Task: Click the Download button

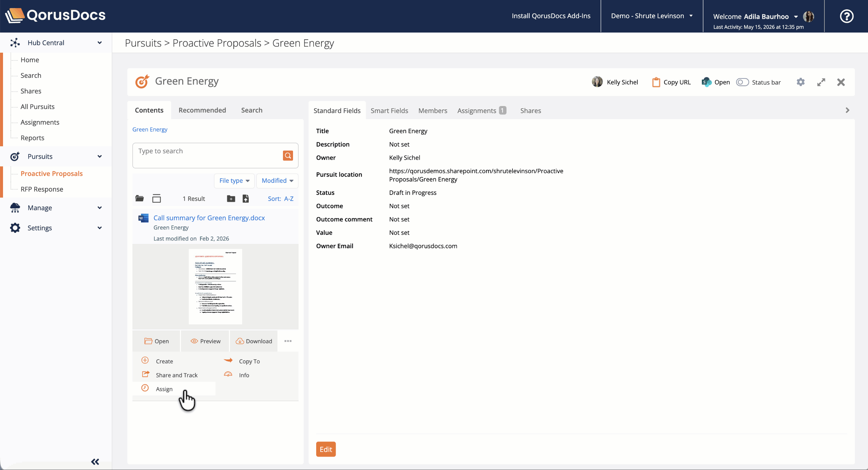Action: [254, 341]
